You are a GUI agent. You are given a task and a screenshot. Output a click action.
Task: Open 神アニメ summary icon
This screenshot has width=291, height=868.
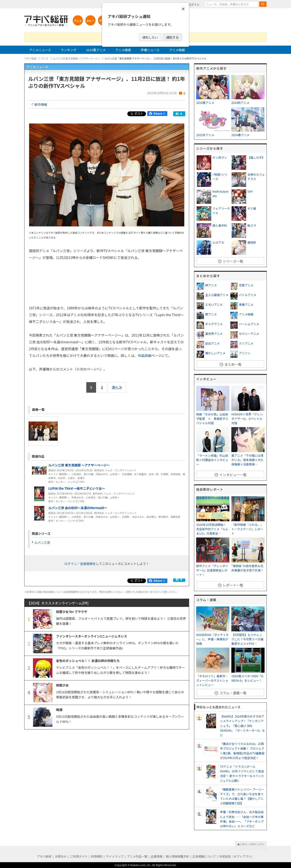[x=200, y=286]
